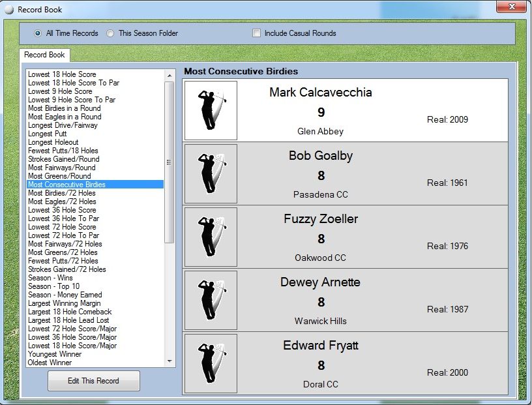Click the golf ball icon in title bar

click(x=9, y=10)
